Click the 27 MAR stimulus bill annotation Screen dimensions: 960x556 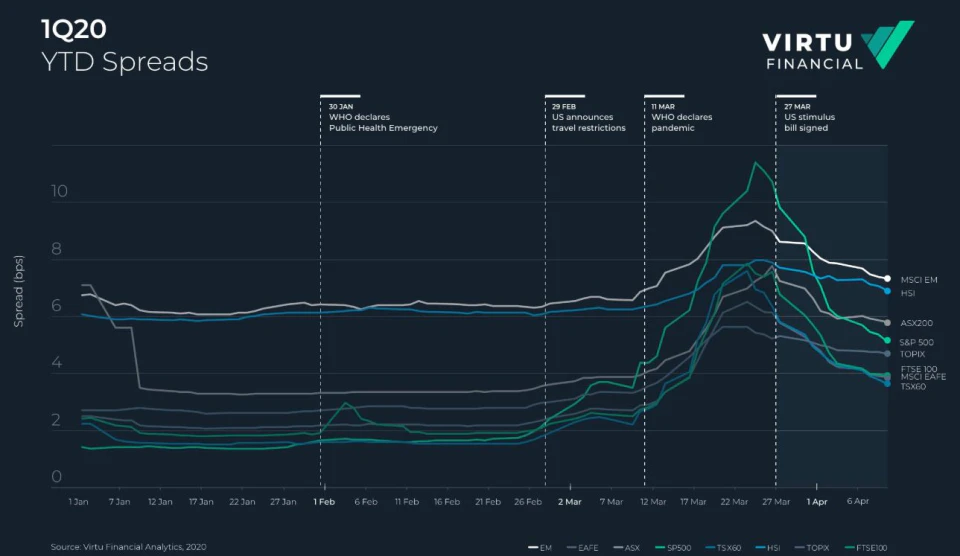(x=809, y=117)
